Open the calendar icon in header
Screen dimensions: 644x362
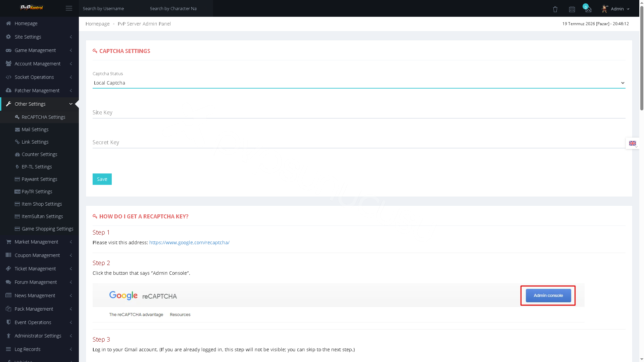(x=572, y=9)
